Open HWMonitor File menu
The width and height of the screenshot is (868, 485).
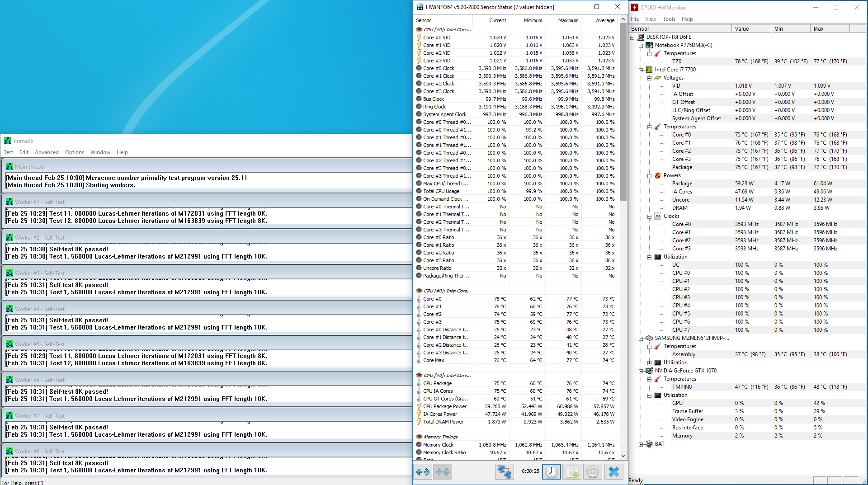pyautogui.click(x=635, y=19)
